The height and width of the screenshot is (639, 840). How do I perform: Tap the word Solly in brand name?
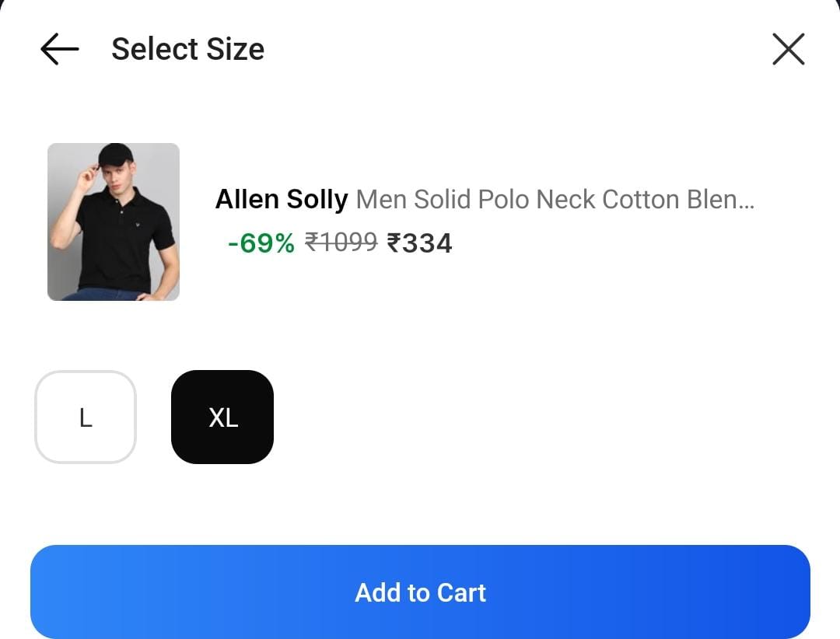[x=317, y=200]
